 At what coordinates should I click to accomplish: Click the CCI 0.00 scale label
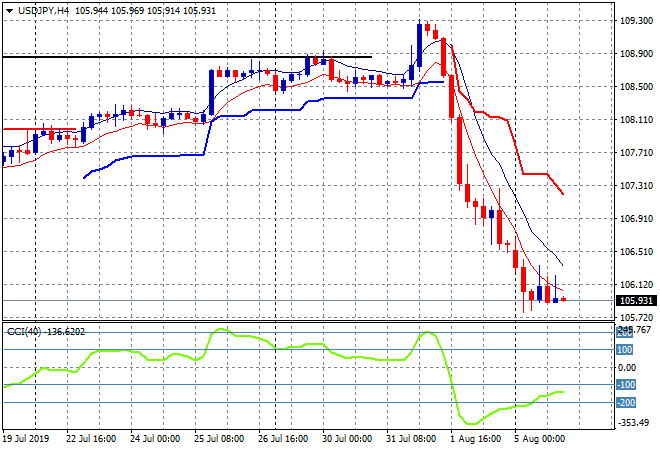(627, 368)
